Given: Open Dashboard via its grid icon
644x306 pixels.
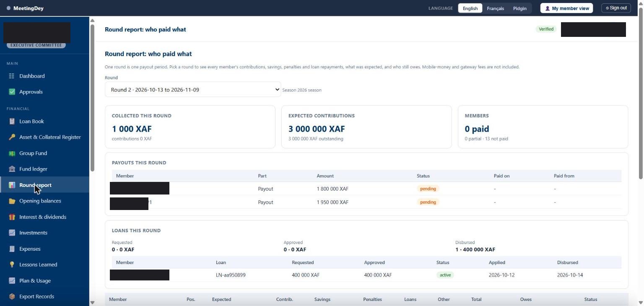Looking at the screenshot, I should [x=12, y=76].
